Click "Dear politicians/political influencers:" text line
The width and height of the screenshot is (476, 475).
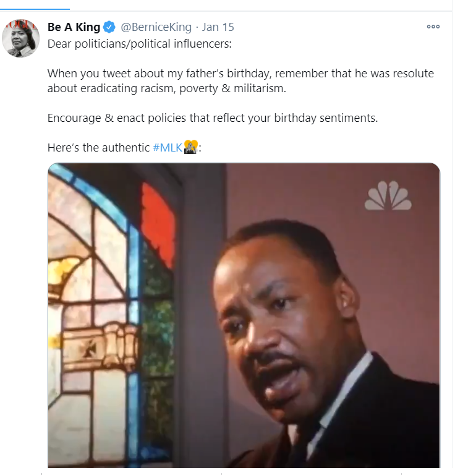click(x=140, y=45)
